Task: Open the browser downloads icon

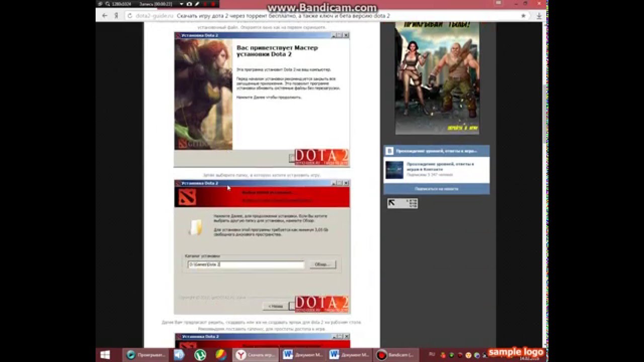Action: (x=539, y=16)
